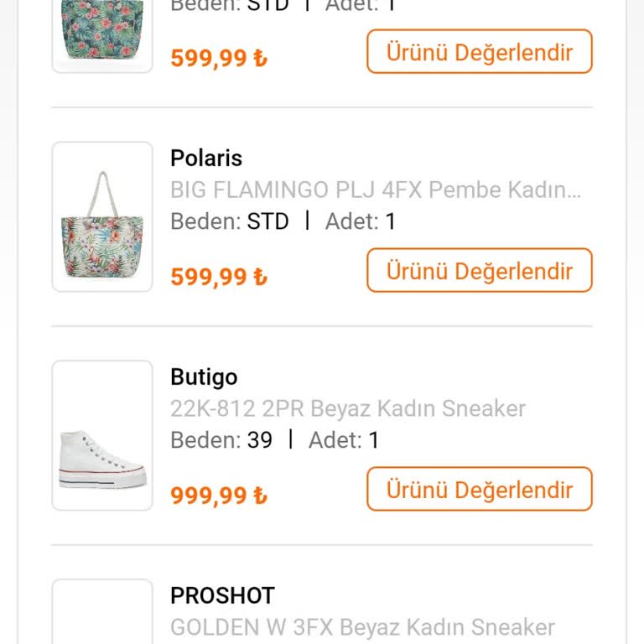Image resolution: width=644 pixels, height=644 pixels.
Task: Rate the Butigo sneaker with Ürünü Değerlendir
Action: (x=479, y=490)
